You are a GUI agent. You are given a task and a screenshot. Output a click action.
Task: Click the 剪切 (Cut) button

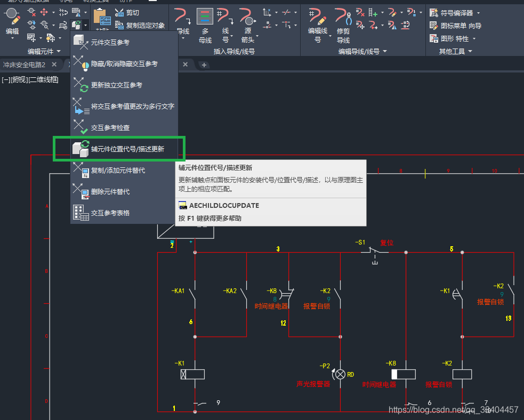(x=127, y=13)
